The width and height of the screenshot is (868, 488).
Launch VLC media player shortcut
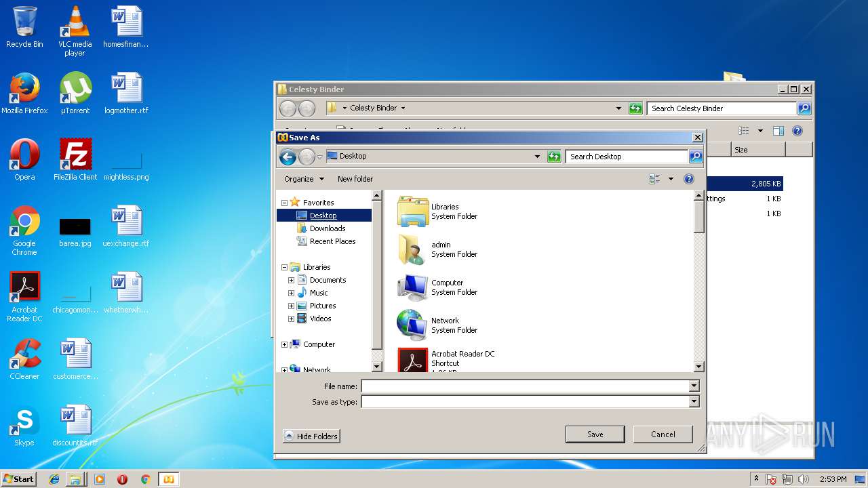point(75,31)
